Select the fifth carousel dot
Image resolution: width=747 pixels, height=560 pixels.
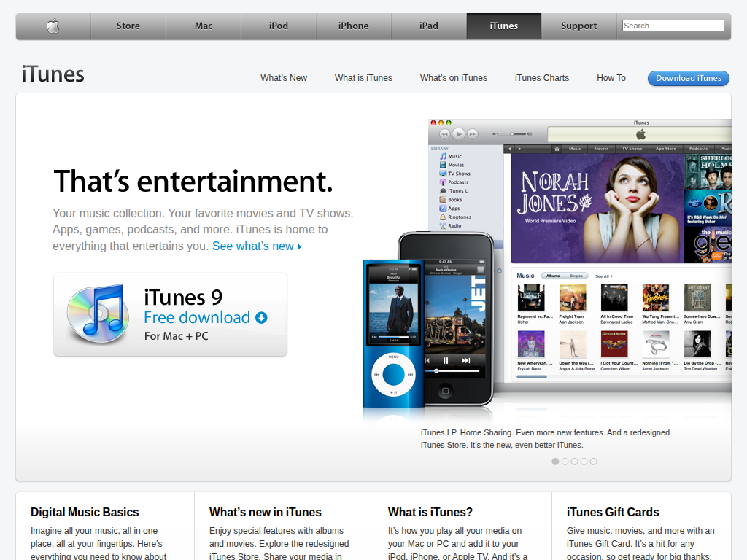coord(593,462)
